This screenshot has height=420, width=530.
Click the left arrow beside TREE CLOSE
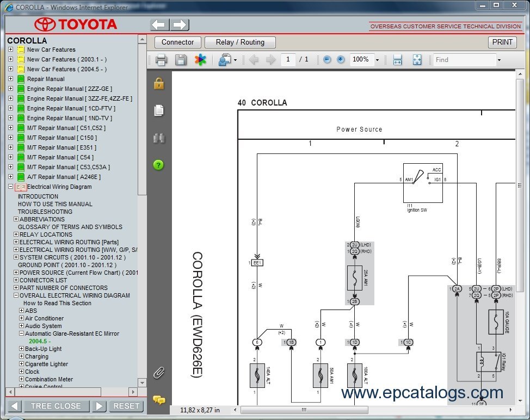point(14,406)
